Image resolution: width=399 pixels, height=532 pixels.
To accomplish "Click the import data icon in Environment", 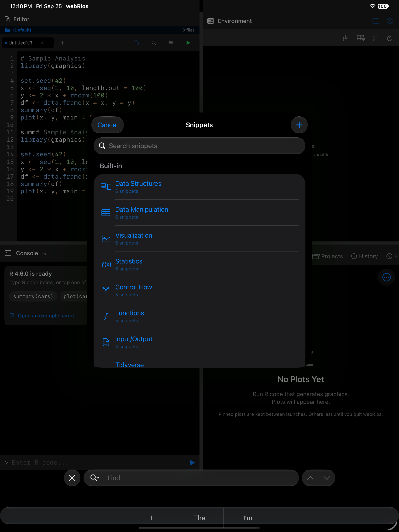I will [x=346, y=38].
